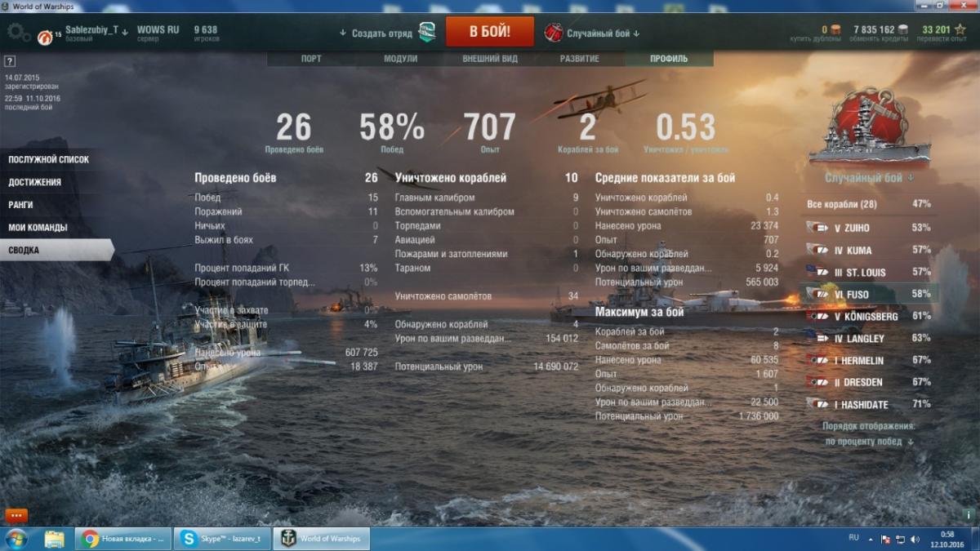Open the help question mark icon
Screen dimensions: 980x551
click(x=10, y=61)
